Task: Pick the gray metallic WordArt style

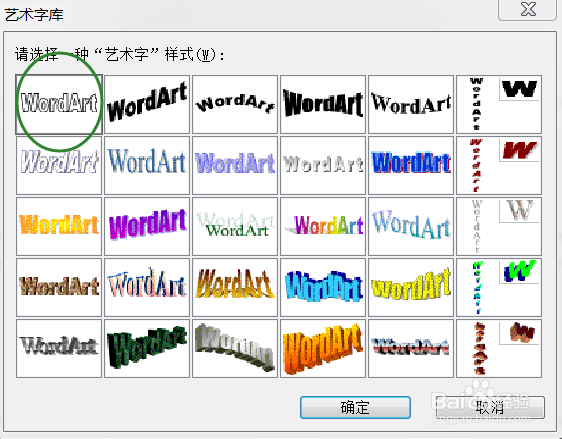Action: pyautogui.click(x=59, y=348)
